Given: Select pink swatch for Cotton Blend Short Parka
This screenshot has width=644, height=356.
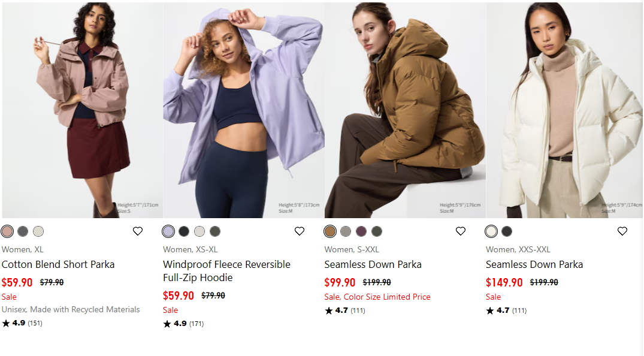Looking at the screenshot, I should tap(7, 231).
